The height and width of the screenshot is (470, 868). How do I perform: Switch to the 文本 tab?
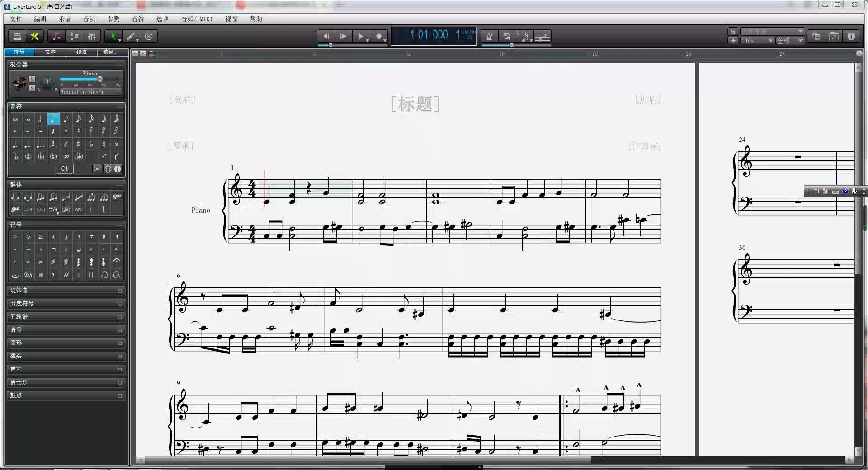pyautogui.click(x=50, y=52)
